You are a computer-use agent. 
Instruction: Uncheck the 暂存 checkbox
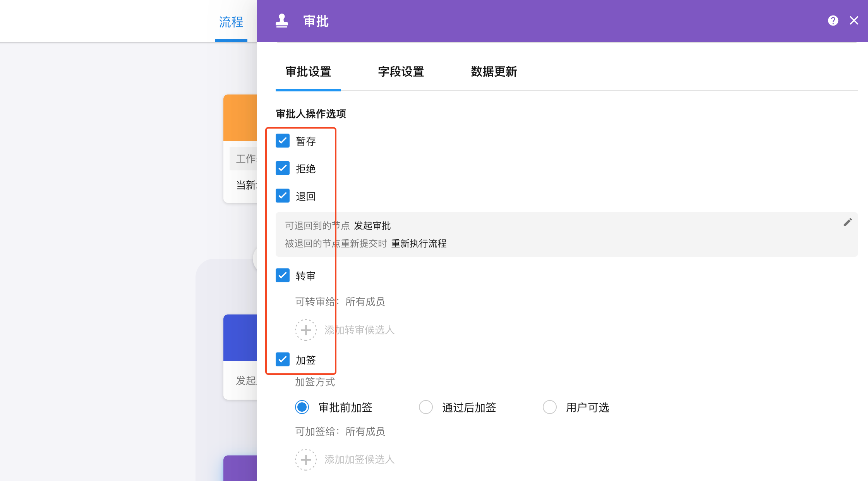[283, 141]
